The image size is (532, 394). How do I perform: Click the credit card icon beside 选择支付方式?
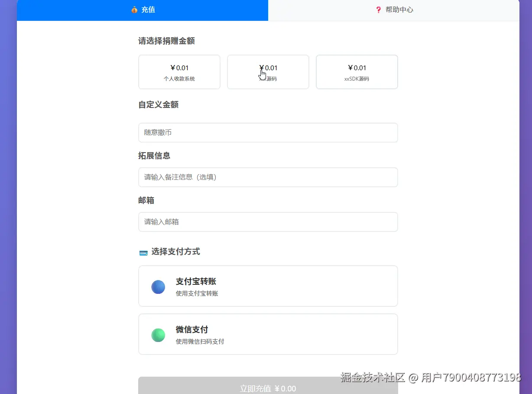click(x=143, y=252)
